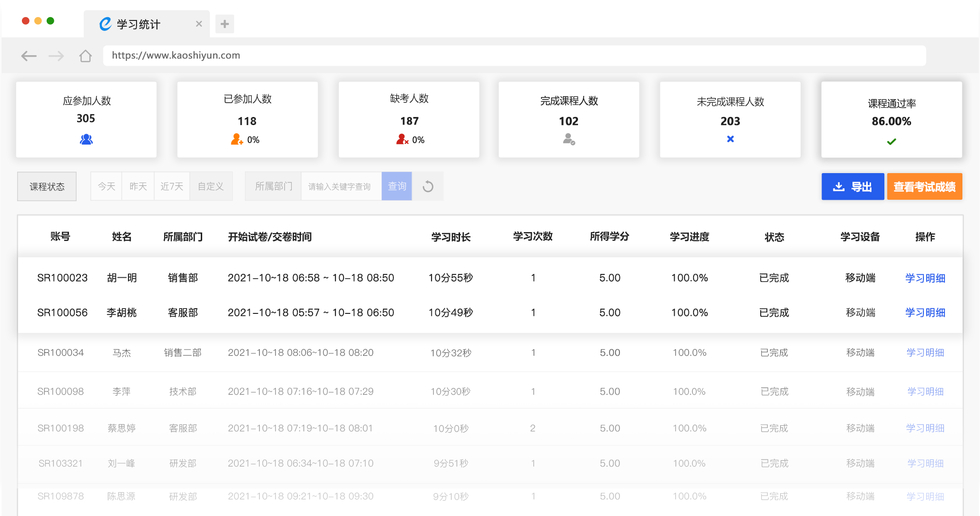Go to the home page icon

86,56
